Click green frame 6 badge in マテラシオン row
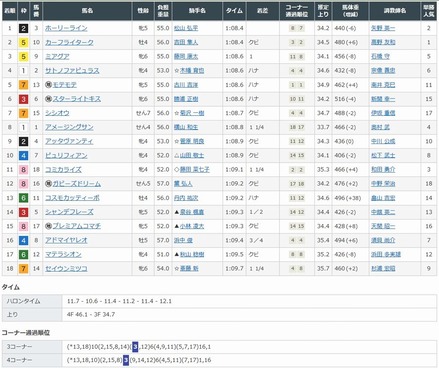The width and height of the screenshot is (439, 368). point(23,254)
